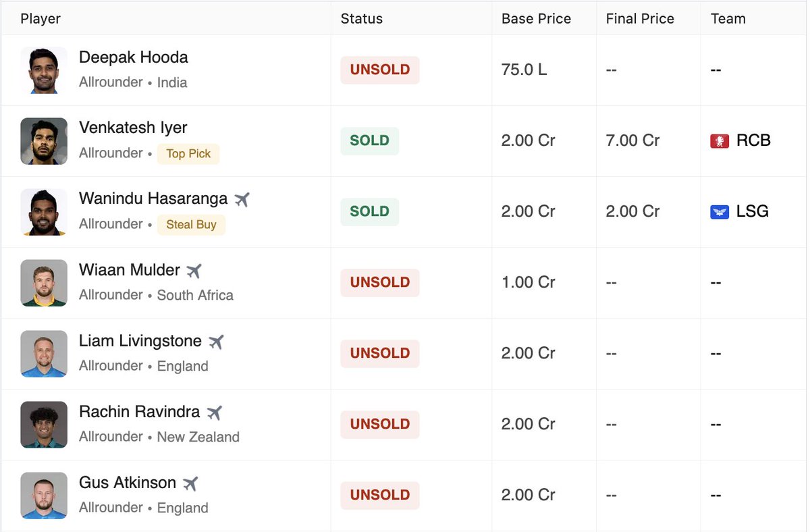Click the airplane icon next to Wiaan Mulder
The image size is (810, 532).
tap(194, 270)
